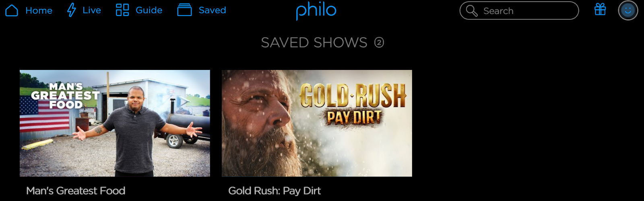The height and width of the screenshot is (201, 644).
Task: Click into the Search field
Action: (519, 10)
